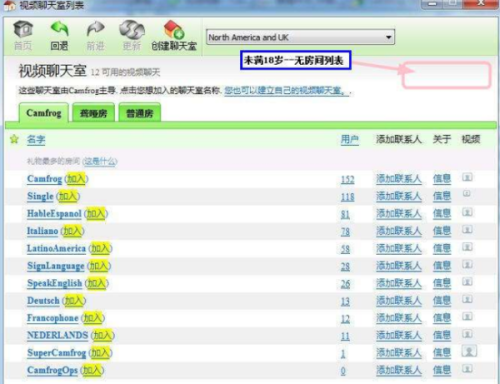This screenshot has width=500, height=384.
Task: Click the video icon in Italiano row
Action: tap(467, 230)
